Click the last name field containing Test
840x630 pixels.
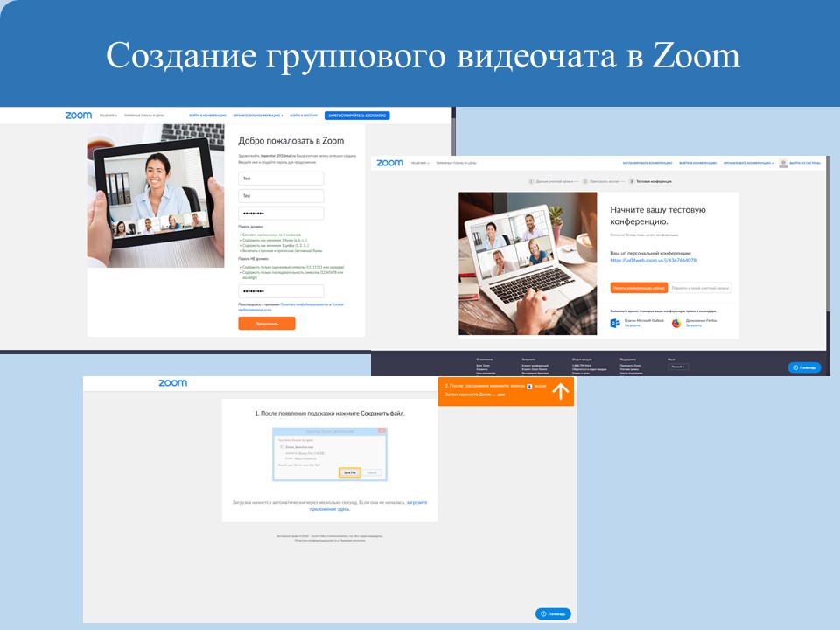click(281, 195)
